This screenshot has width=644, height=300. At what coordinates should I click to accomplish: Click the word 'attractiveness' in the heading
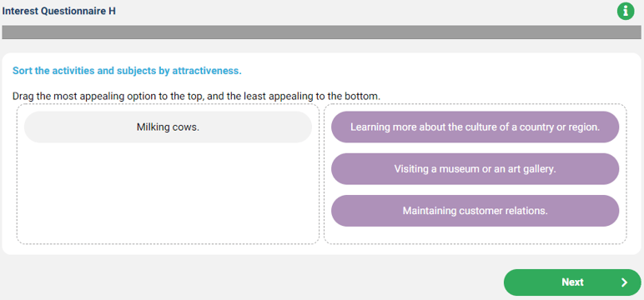click(207, 71)
